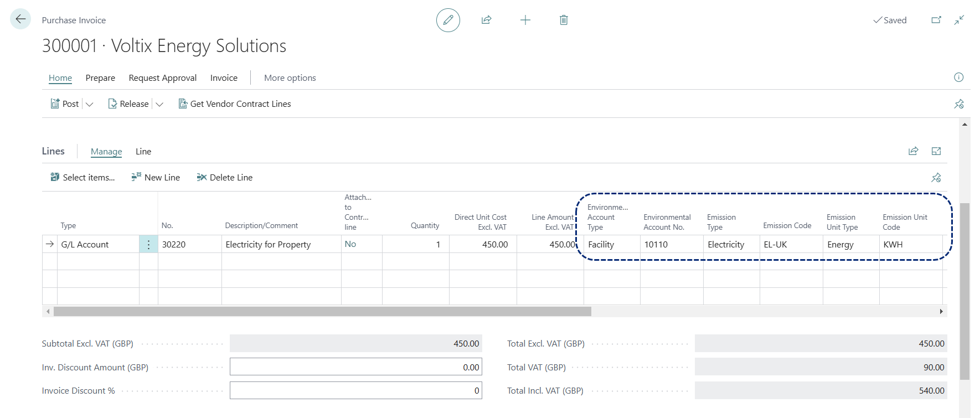
Task: Switch to the Manage tab in Lines
Action: [106, 151]
